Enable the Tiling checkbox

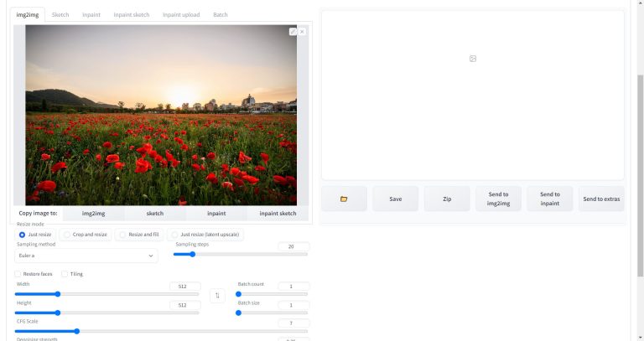(x=65, y=274)
